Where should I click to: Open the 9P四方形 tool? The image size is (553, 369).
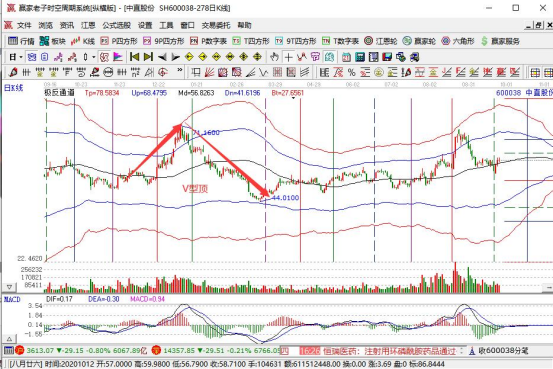pos(164,41)
